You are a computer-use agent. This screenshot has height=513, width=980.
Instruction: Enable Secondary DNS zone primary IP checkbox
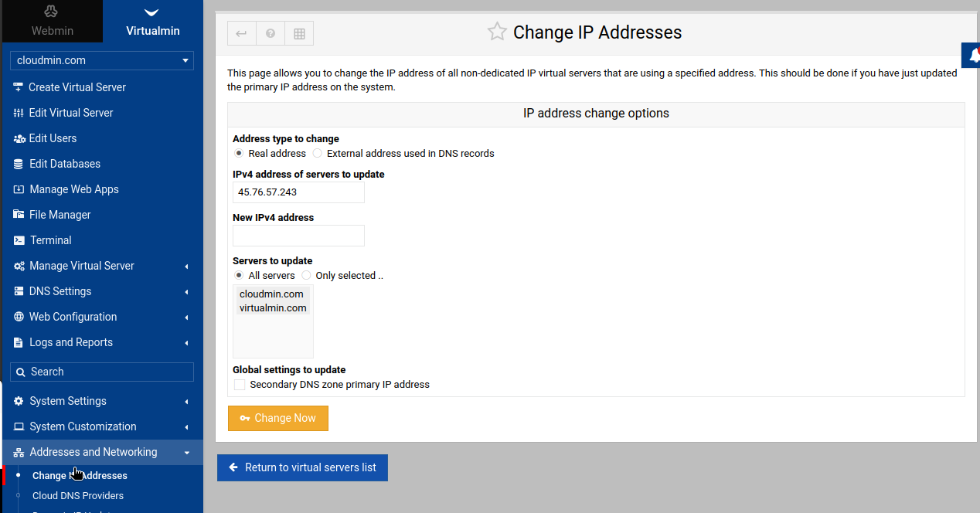(x=240, y=385)
